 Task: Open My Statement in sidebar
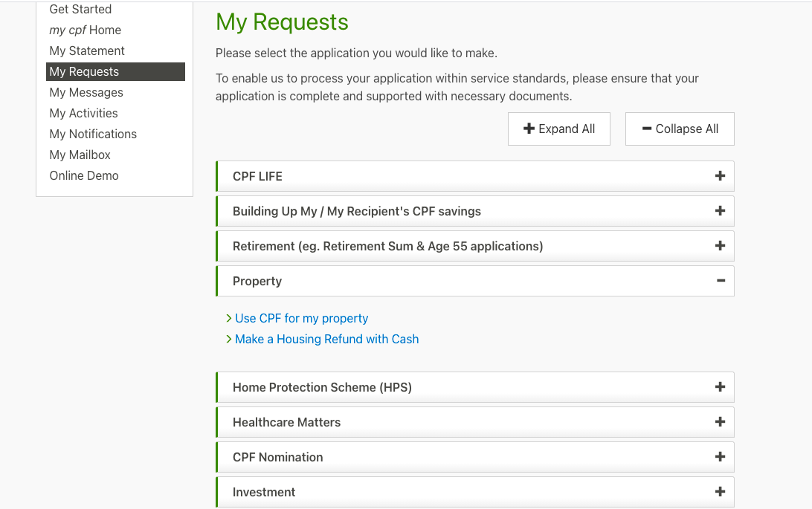(87, 51)
